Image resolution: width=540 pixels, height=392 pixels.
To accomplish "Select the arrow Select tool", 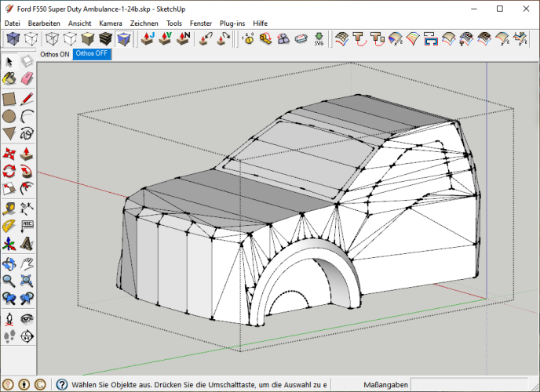I will click(x=9, y=62).
